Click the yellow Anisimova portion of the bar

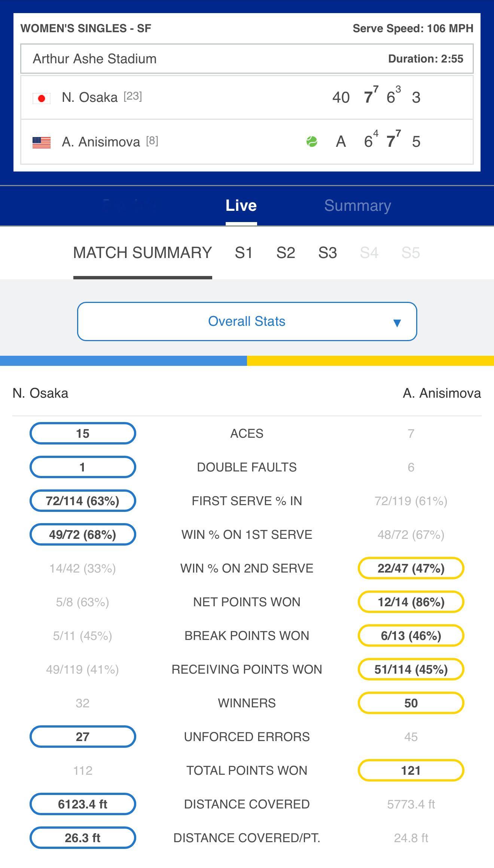(x=370, y=361)
